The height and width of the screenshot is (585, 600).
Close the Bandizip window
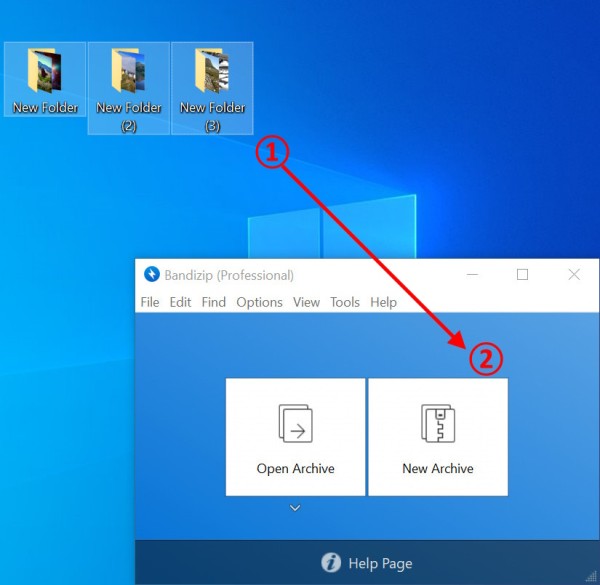click(574, 275)
